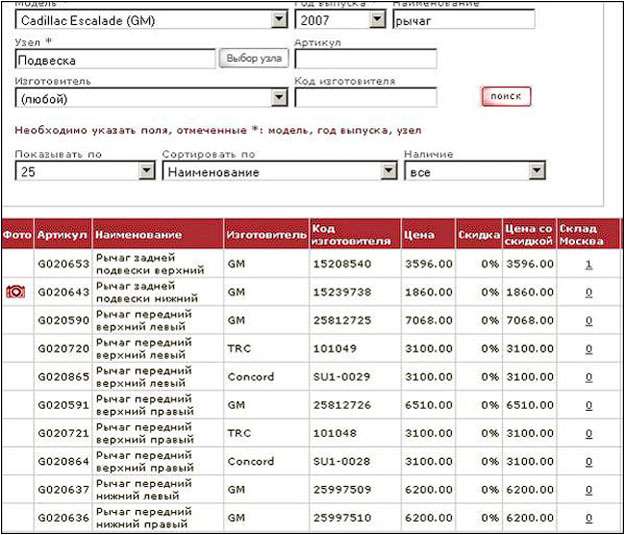Open the 'Показывать по' 25 dropdown
This screenshot has width=625, height=535.
click(146, 172)
